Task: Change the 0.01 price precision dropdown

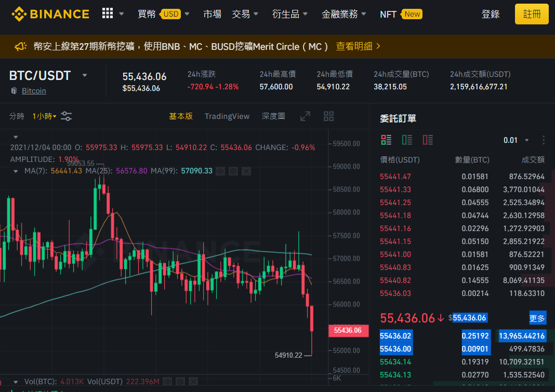Action: coord(516,140)
